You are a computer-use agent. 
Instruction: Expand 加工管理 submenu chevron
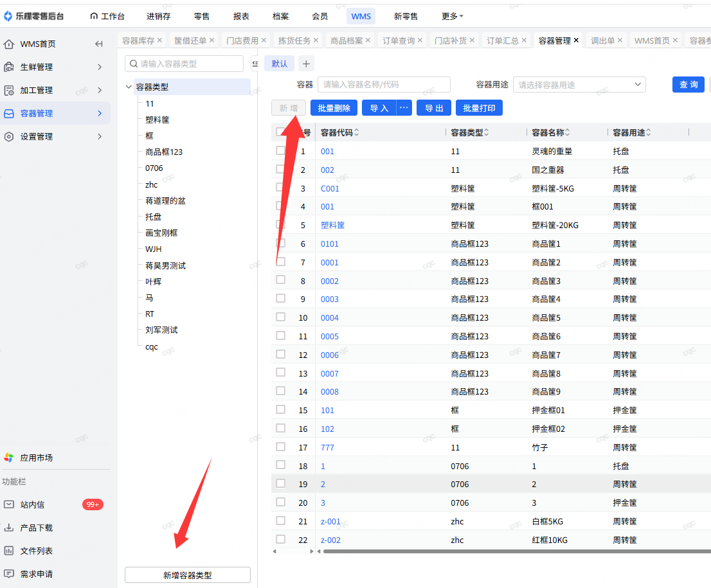(100, 90)
